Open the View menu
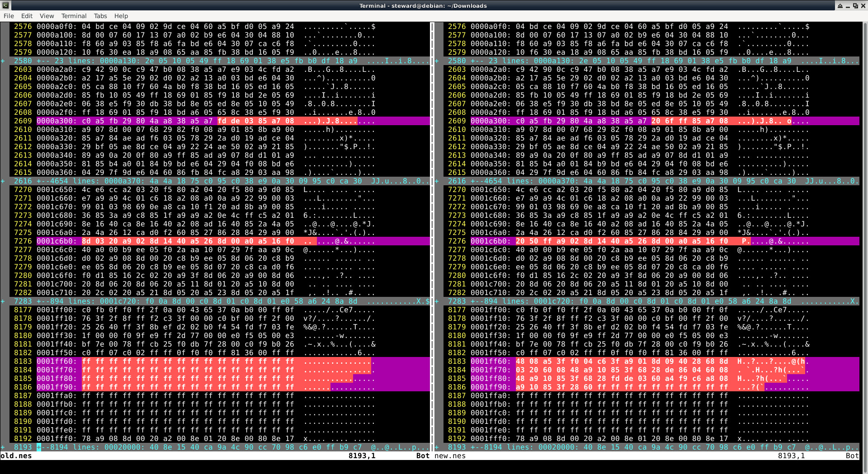Viewport: 868px width, 474px height. (47, 16)
